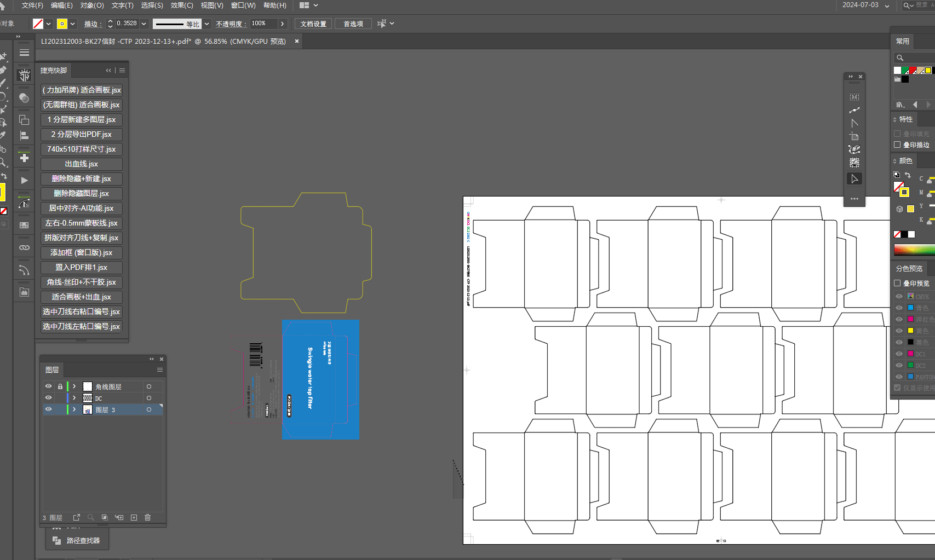Hide the DC layer via eye icon
935x560 pixels.
(x=49, y=398)
